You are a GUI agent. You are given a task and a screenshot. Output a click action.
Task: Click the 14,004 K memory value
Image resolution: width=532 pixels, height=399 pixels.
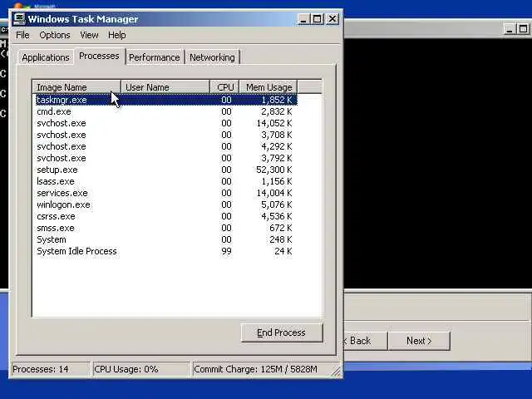point(274,193)
